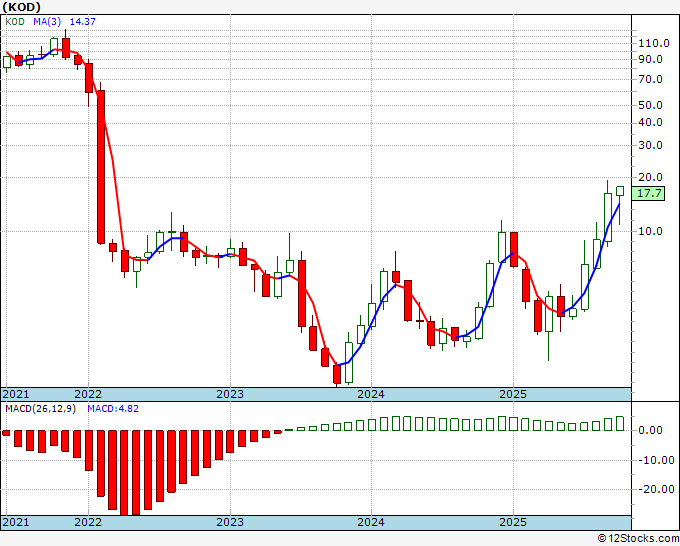The image size is (680, 546).
Task: Click the -20.00 MACD axis label
Action: click(654, 489)
